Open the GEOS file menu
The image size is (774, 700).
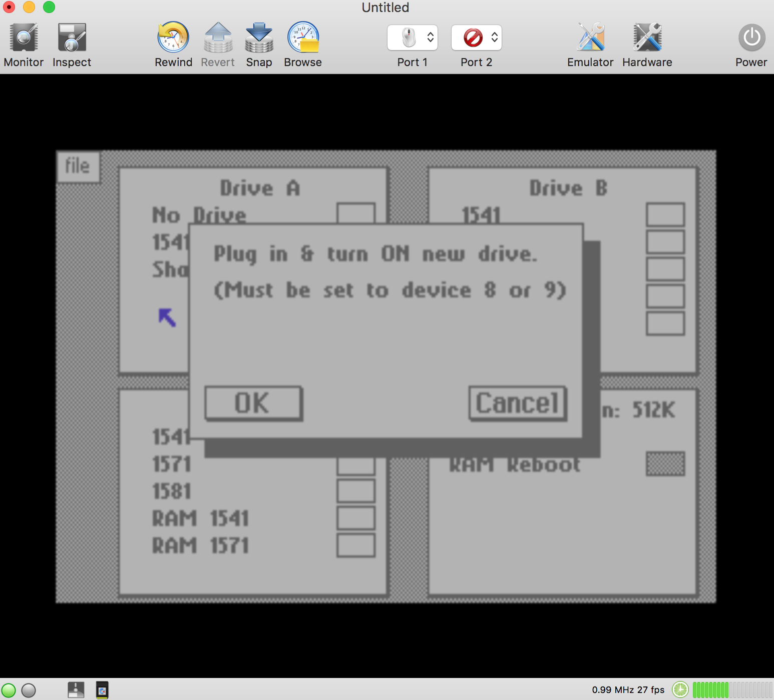coord(78,166)
